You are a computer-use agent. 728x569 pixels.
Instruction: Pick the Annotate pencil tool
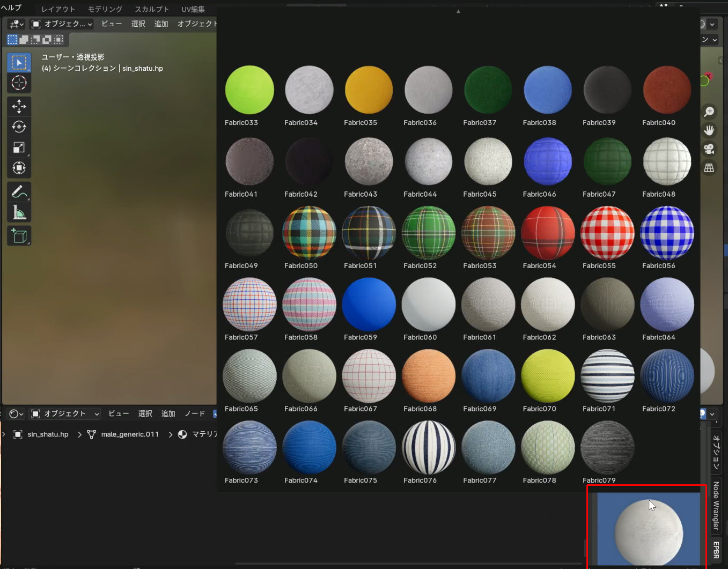19,191
